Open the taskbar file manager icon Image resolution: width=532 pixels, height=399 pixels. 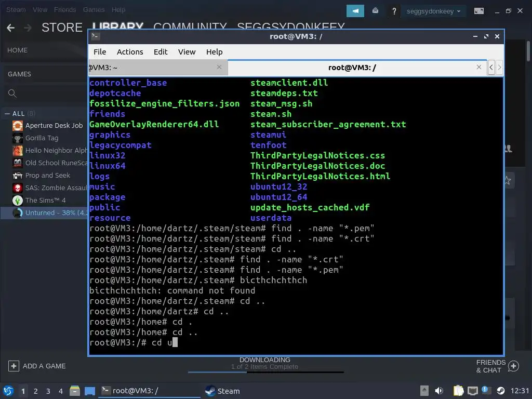coord(75,391)
